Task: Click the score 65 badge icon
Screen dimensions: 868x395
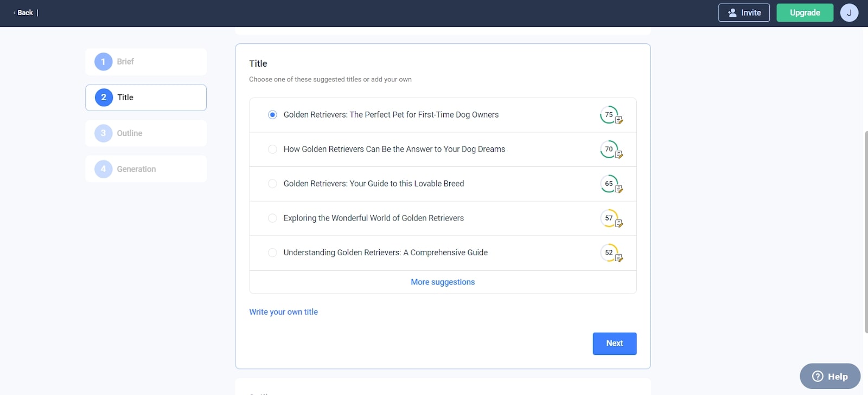Action: [x=610, y=184]
